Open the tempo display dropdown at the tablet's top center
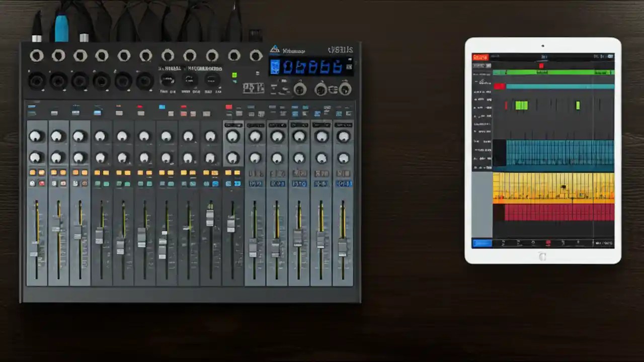The image size is (644, 362). click(x=542, y=57)
